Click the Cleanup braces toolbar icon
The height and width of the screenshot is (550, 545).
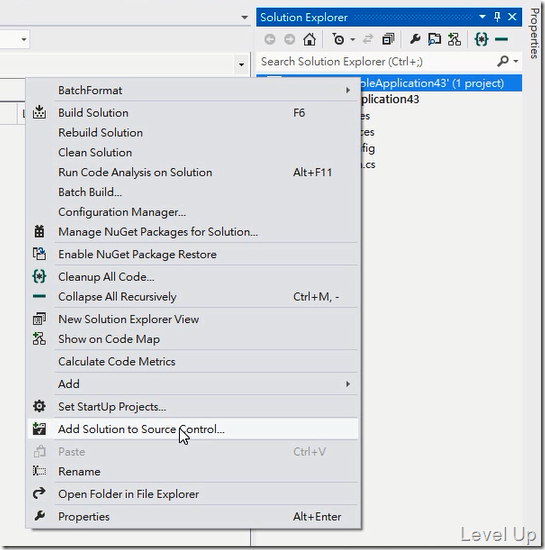tap(481, 39)
